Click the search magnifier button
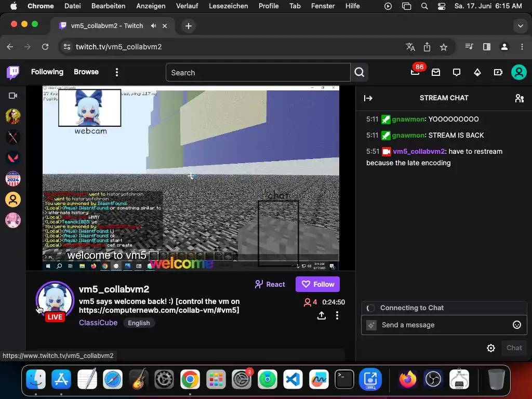This screenshot has width=532, height=399. click(x=360, y=72)
